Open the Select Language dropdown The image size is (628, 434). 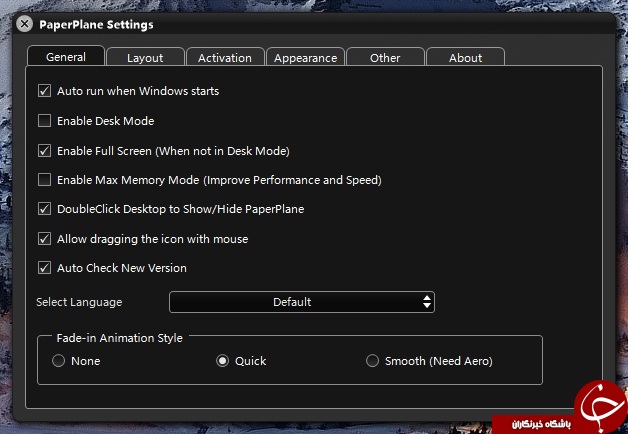pos(302,302)
